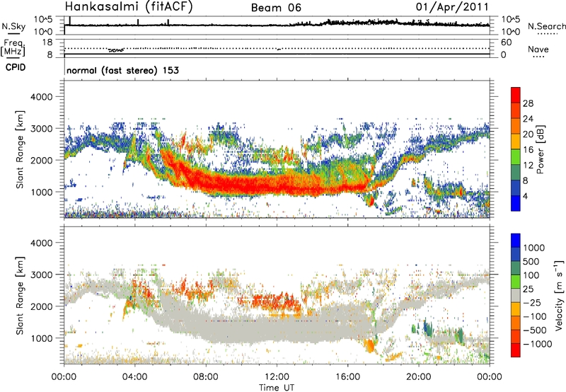
Task: Pick the yellow-orange segment of Power colorbar near 20
Action: tap(516, 142)
